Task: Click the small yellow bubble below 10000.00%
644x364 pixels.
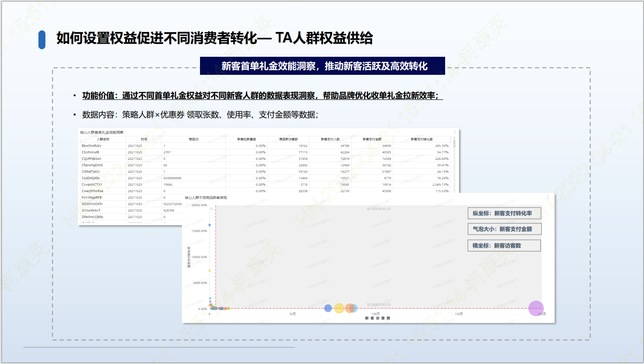Action: (209, 271)
